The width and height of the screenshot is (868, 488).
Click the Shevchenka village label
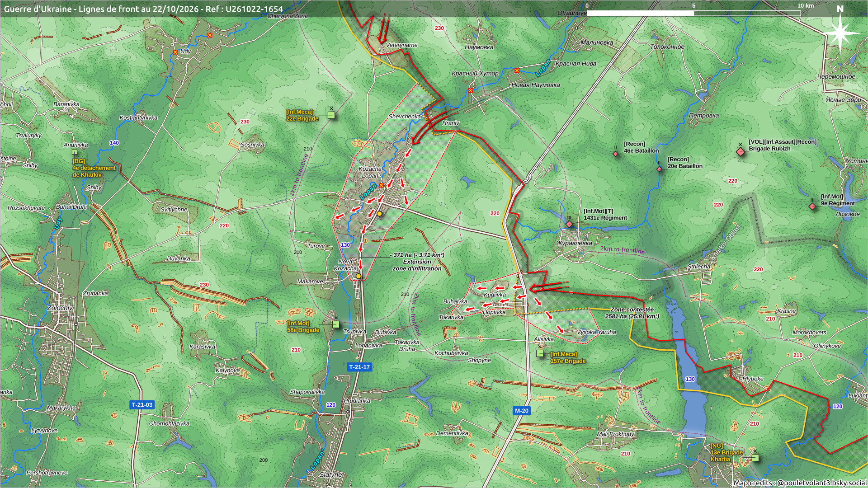click(405, 117)
